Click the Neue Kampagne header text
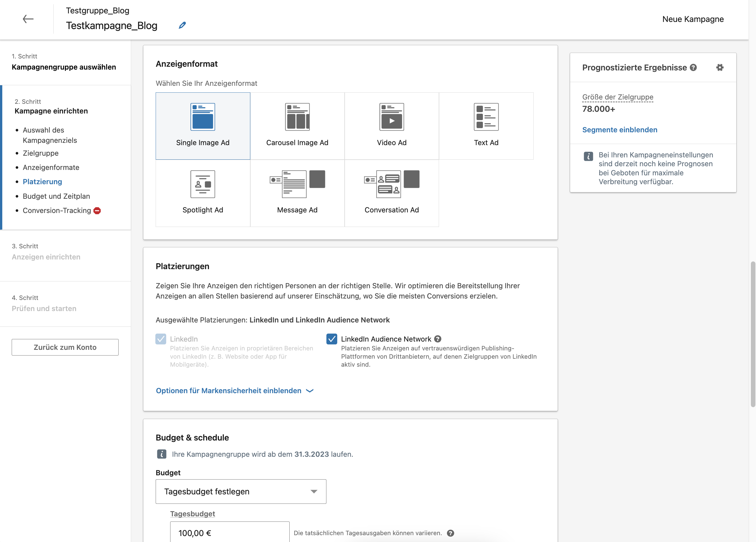This screenshot has width=756, height=542. (x=693, y=19)
